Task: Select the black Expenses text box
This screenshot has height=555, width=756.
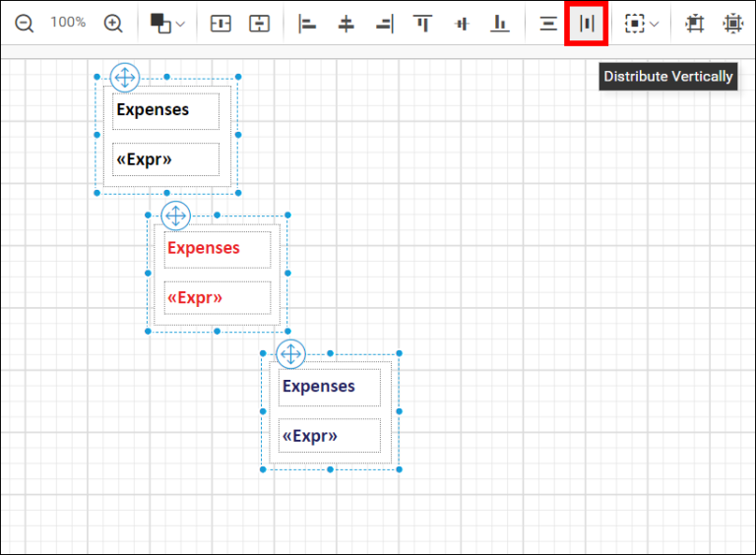Action: click(x=165, y=111)
